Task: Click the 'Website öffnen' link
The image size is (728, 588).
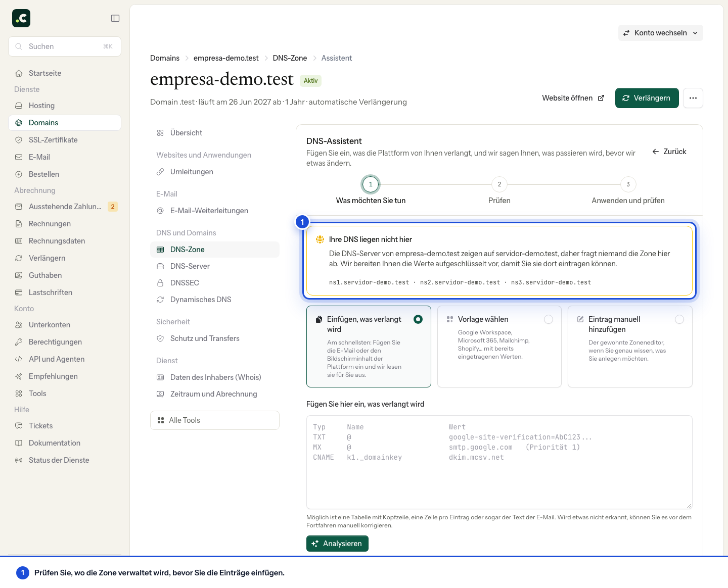Action: 573,98
